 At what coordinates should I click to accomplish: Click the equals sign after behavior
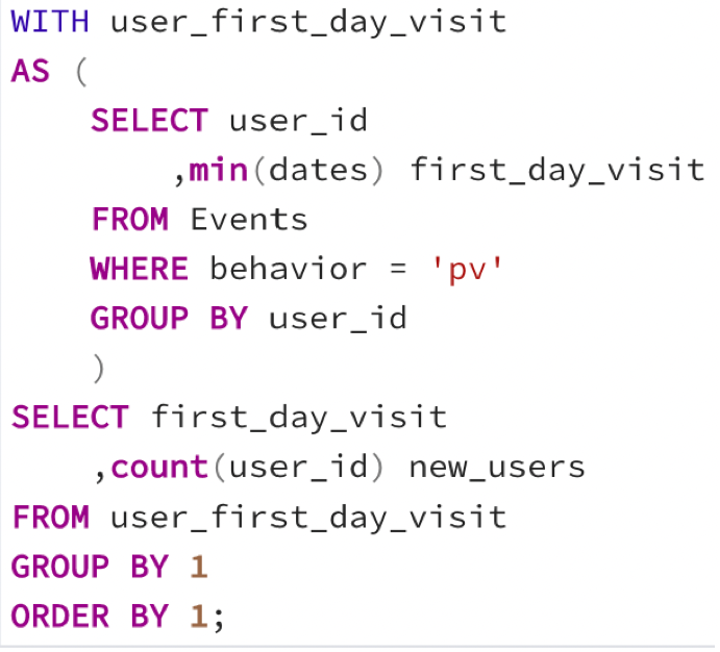398,269
